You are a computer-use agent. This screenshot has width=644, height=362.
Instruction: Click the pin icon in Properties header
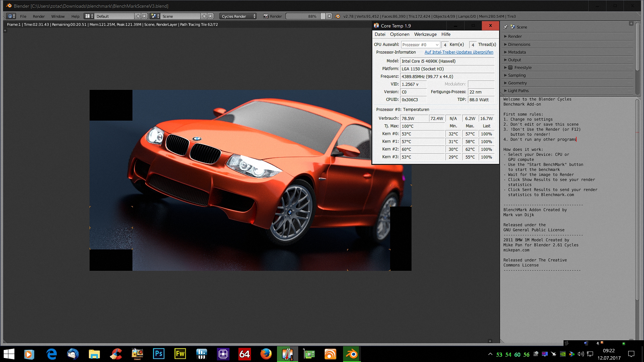tap(505, 27)
